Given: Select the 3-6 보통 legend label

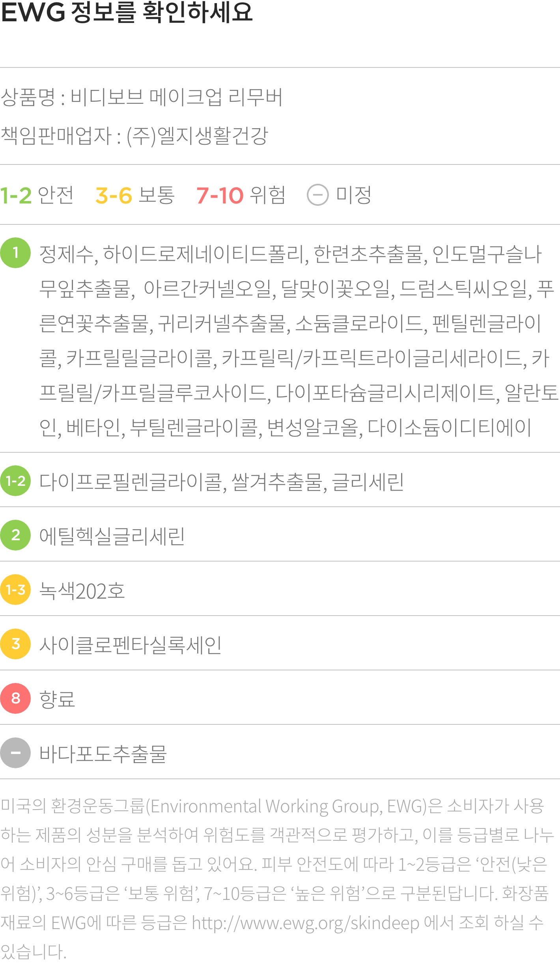Looking at the screenshot, I should coord(135,195).
